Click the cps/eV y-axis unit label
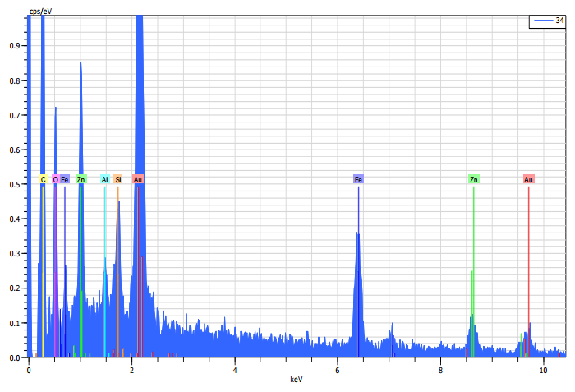This screenshot has width=575, height=392. (x=40, y=12)
